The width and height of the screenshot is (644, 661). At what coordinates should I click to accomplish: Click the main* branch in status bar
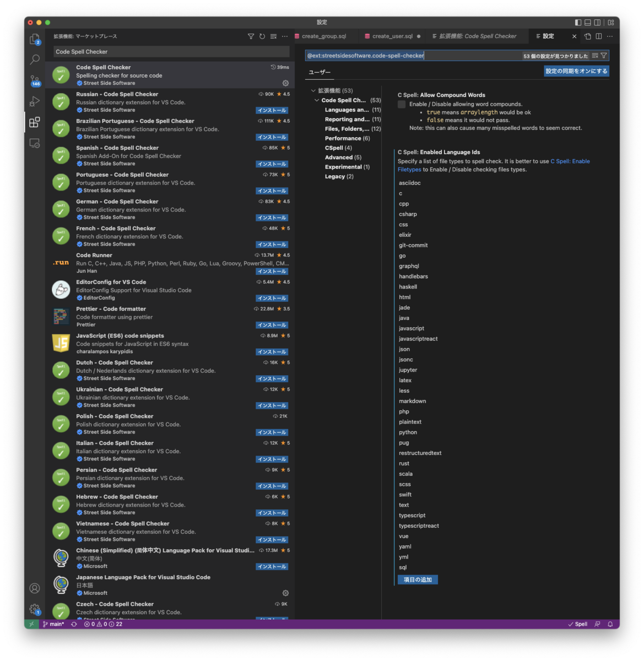coord(54,624)
